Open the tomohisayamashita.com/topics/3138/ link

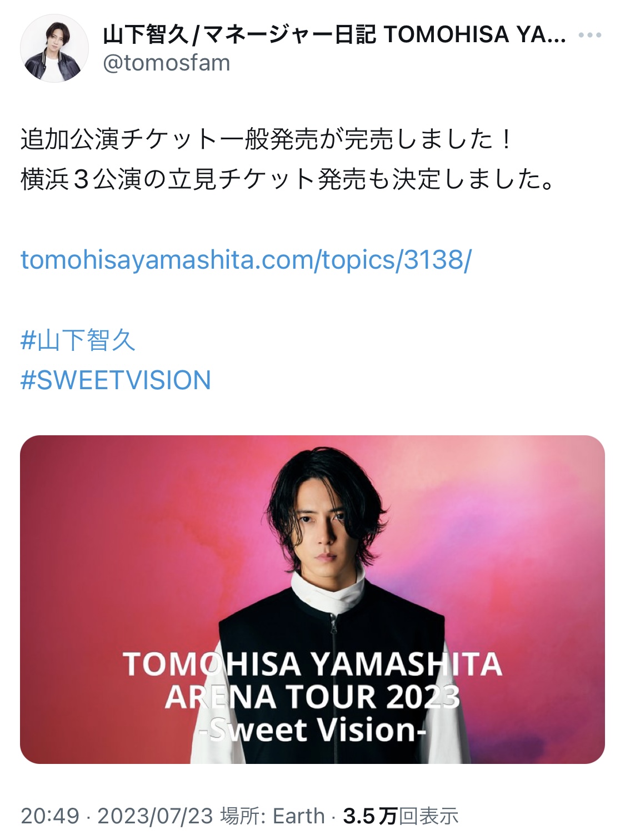pyautogui.click(x=246, y=259)
